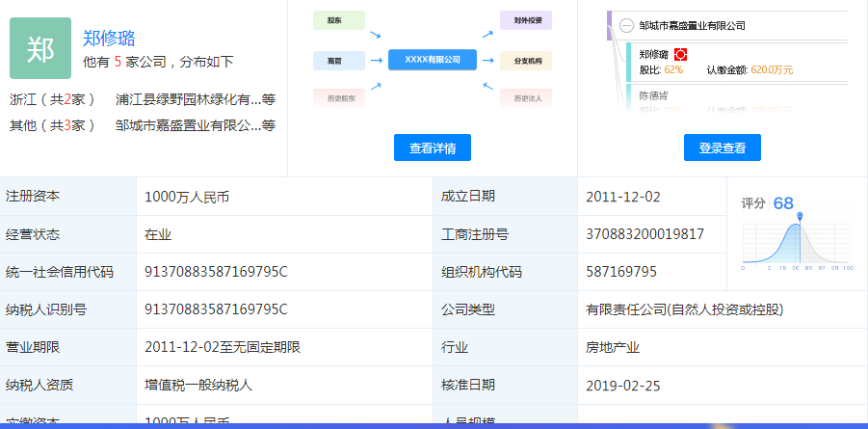
Task: Open 浦江县绿野园林绿化 company link
Action: 188,98
